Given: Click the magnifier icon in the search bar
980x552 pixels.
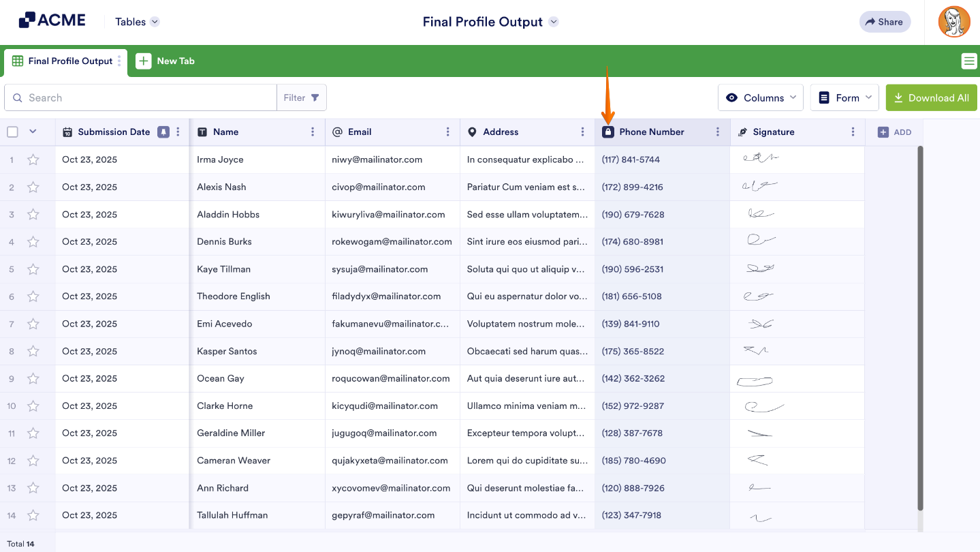Looking at the screenshot, I should pos(18,97).
